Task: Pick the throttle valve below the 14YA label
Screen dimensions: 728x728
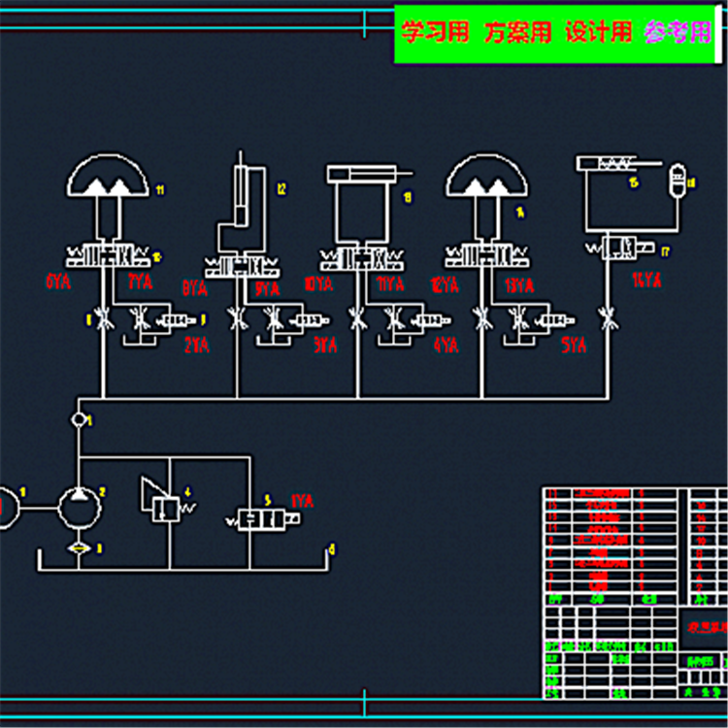Action: pos(608,319)
